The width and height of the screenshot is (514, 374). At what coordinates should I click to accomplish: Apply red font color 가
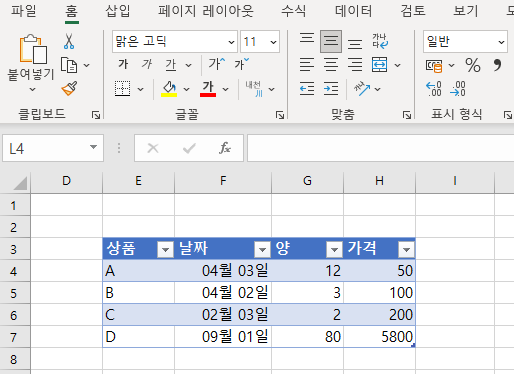click(208, 89)
